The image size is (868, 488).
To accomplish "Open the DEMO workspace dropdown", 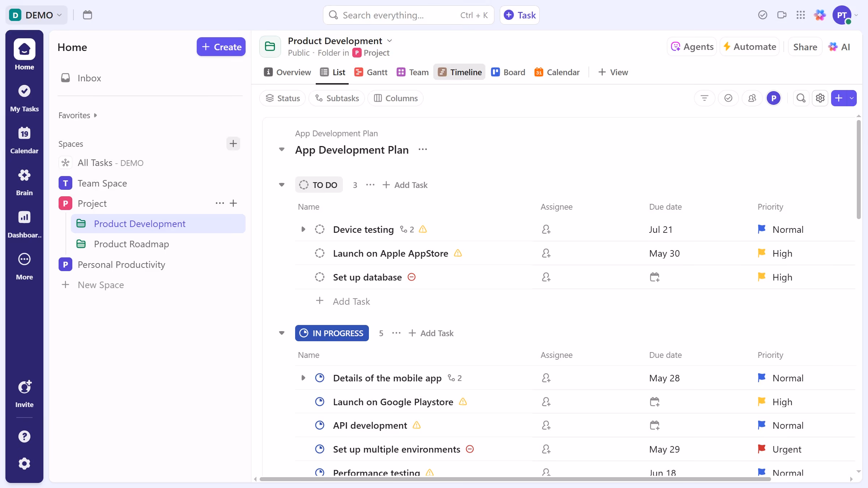I will pyautogui.click(x=36, y=15).
